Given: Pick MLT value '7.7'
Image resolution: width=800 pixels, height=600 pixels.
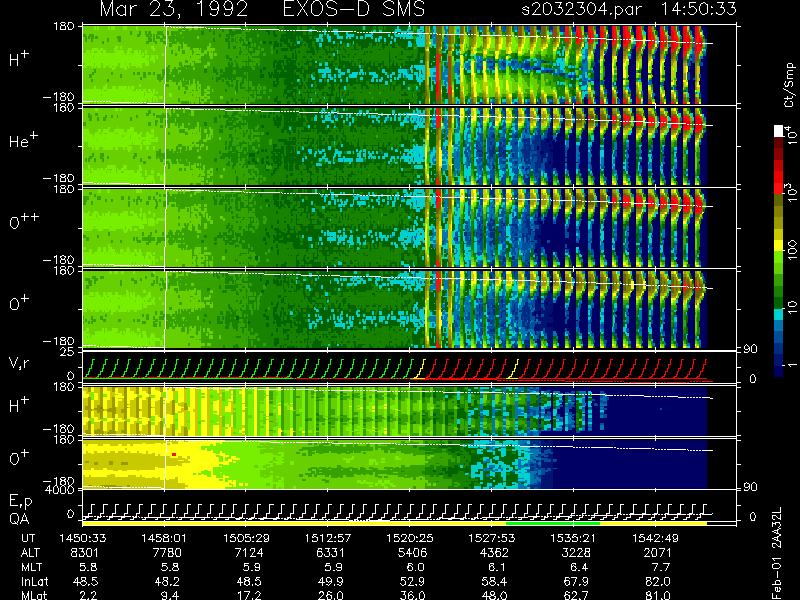Looking at the screenshot, I should pos(660,567).
